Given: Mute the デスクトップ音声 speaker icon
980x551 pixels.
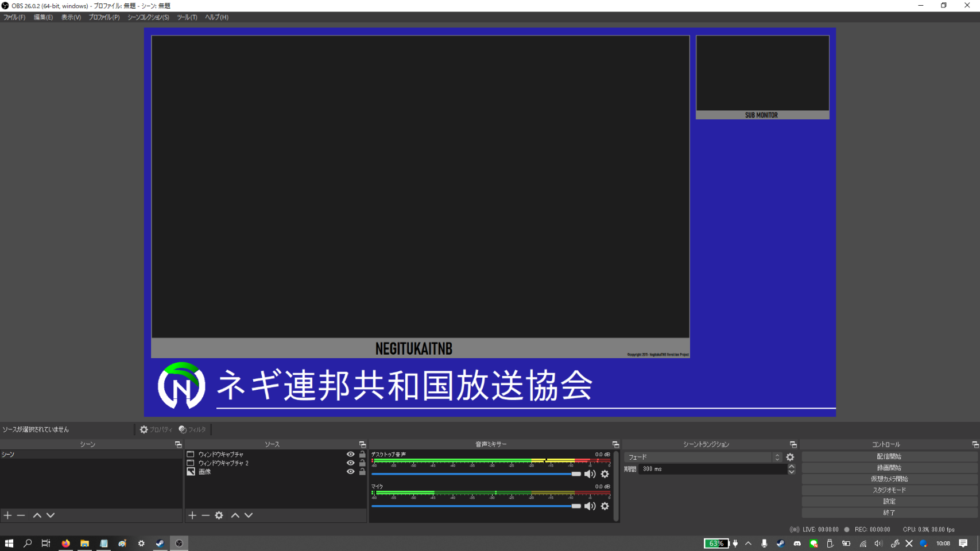Looking at the screenshot, I should point(590,474).
